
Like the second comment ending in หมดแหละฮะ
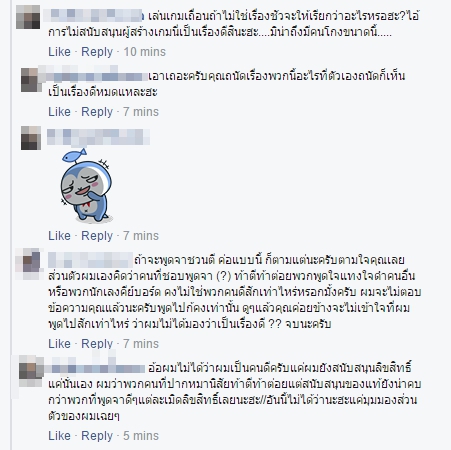coord(59,112)
